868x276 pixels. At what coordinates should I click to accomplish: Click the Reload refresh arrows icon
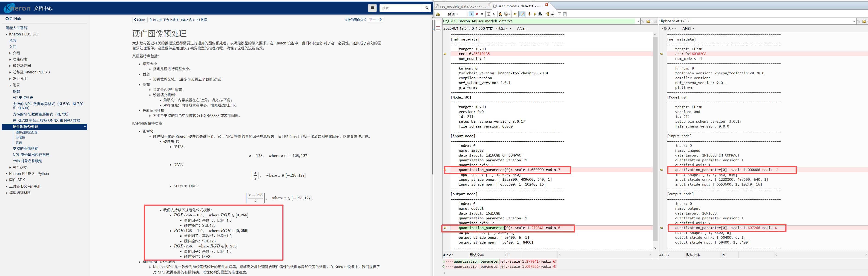pyautogui.click(x=553, y=14)
